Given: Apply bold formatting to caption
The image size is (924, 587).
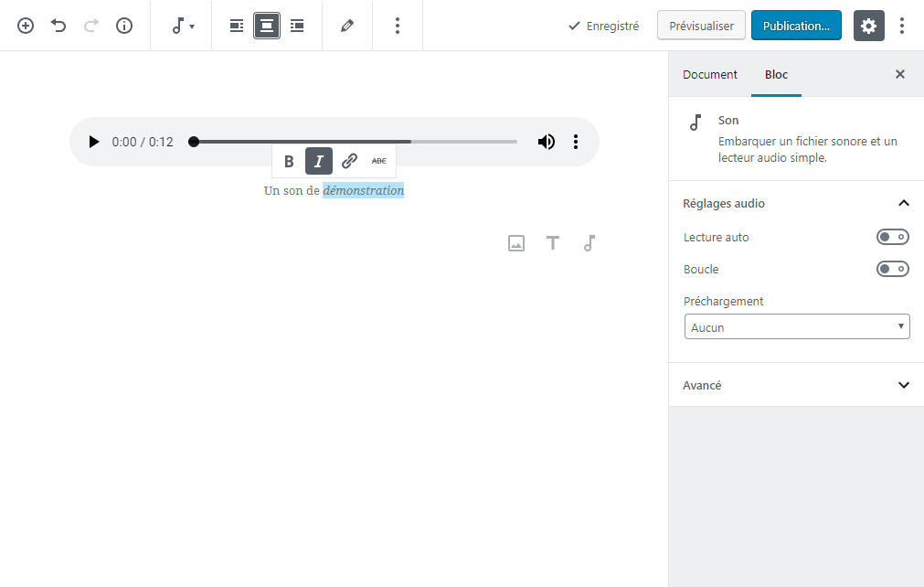Looking at the screenshot, I should [x=289, y=162].
